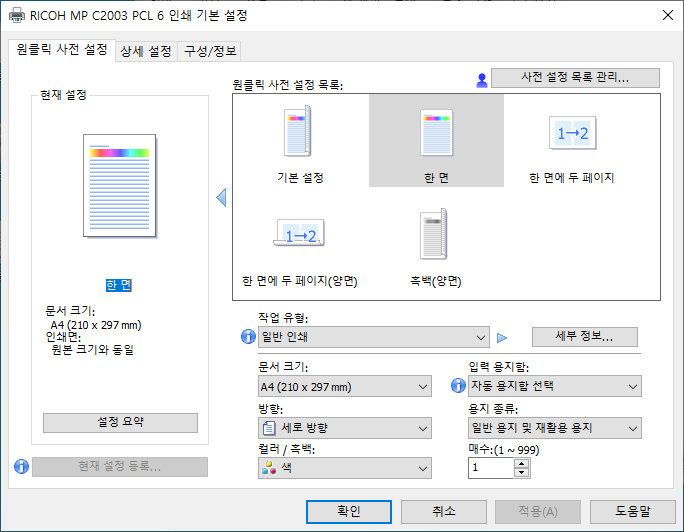Screen dimensions: 684x532
Task: Click the 도움말 button
Action: coord(633,512)
